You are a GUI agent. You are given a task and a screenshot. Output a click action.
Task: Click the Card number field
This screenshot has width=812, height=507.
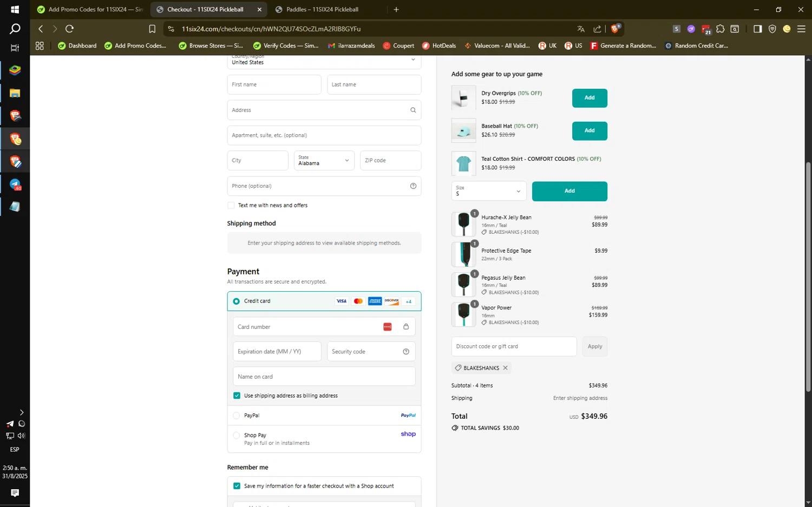point(324,327)
